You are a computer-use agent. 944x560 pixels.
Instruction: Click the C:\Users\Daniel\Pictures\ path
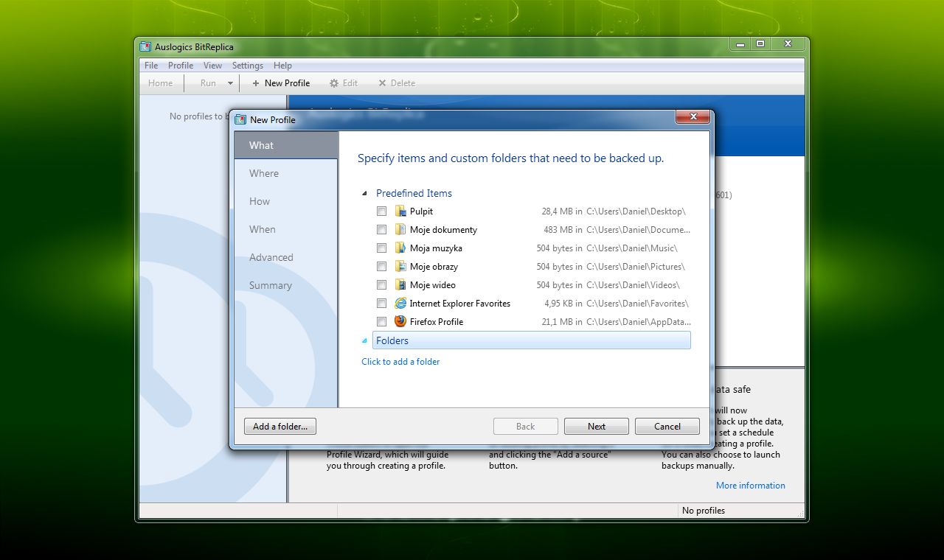click(x=636, y=267)
